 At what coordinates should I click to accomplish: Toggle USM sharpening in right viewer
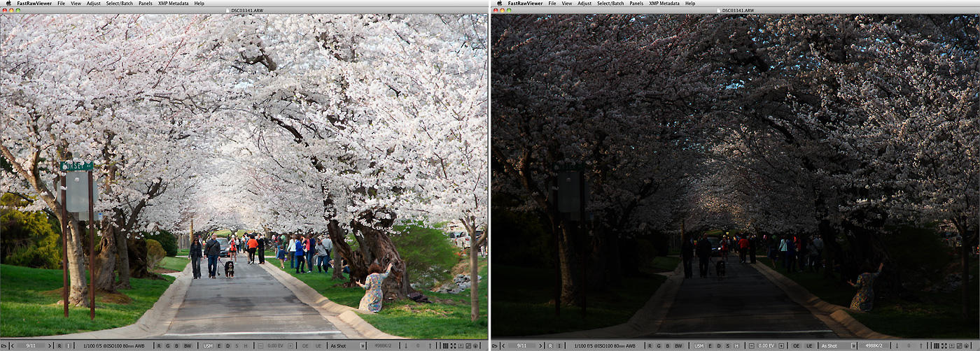click(x=699, y=345)
